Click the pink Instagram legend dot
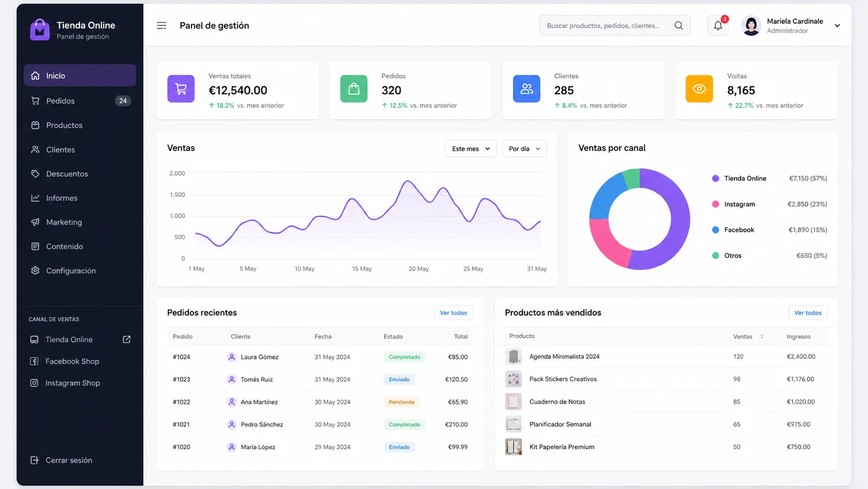The width and height of the screenshot is (868, 489). [x=715, y=204]
